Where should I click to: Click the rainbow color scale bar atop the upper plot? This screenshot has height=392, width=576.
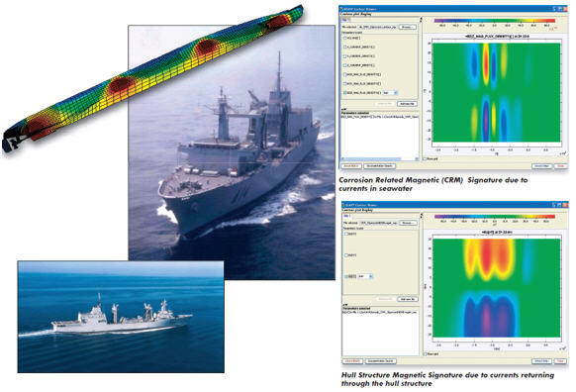495,21
